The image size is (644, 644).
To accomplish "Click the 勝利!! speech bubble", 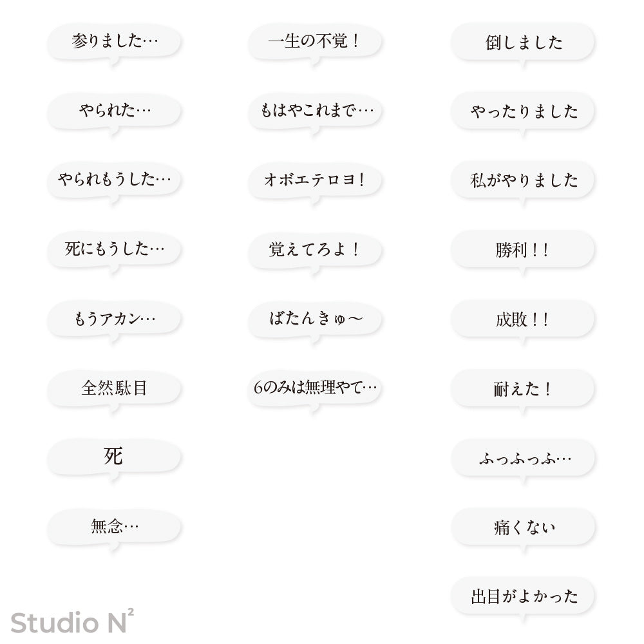I will coord(523,250).
